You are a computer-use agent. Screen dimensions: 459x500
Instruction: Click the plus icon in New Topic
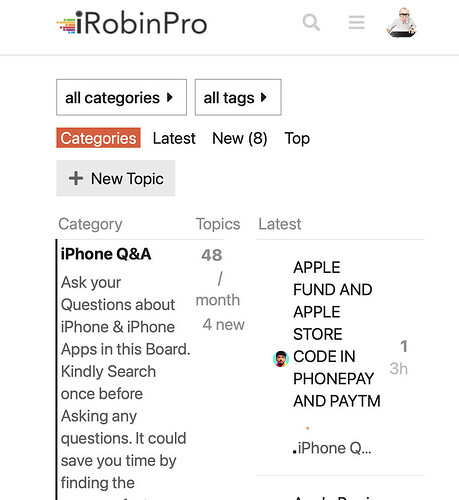[76, 178]
